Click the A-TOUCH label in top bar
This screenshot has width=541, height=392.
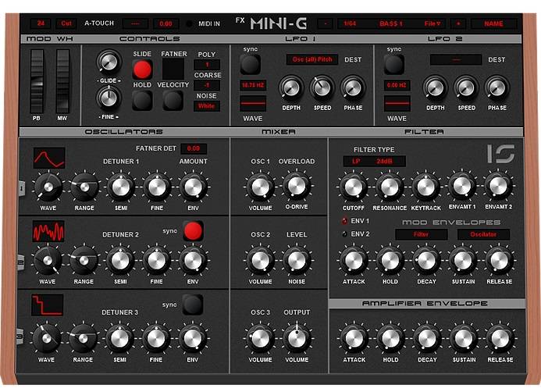(98, 23)
